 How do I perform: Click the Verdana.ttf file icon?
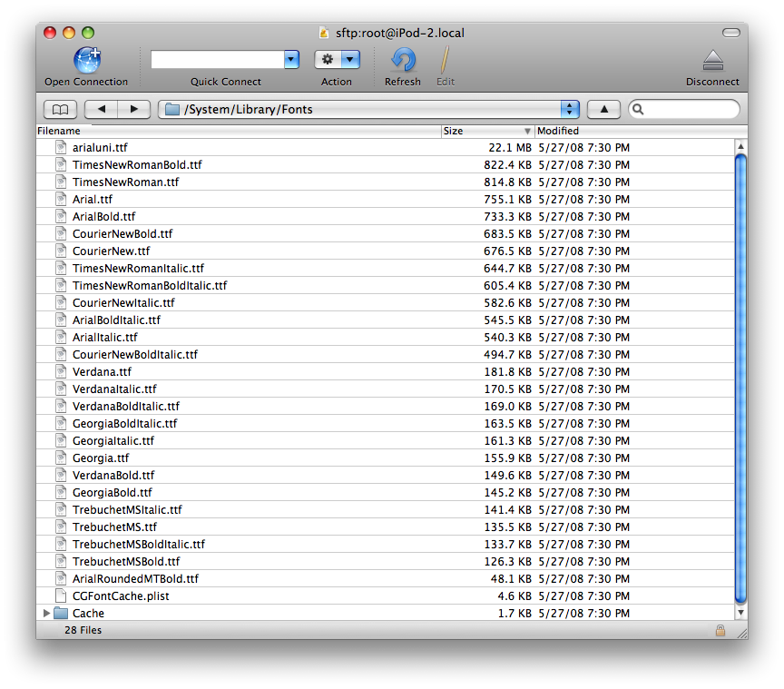point(61,372)
